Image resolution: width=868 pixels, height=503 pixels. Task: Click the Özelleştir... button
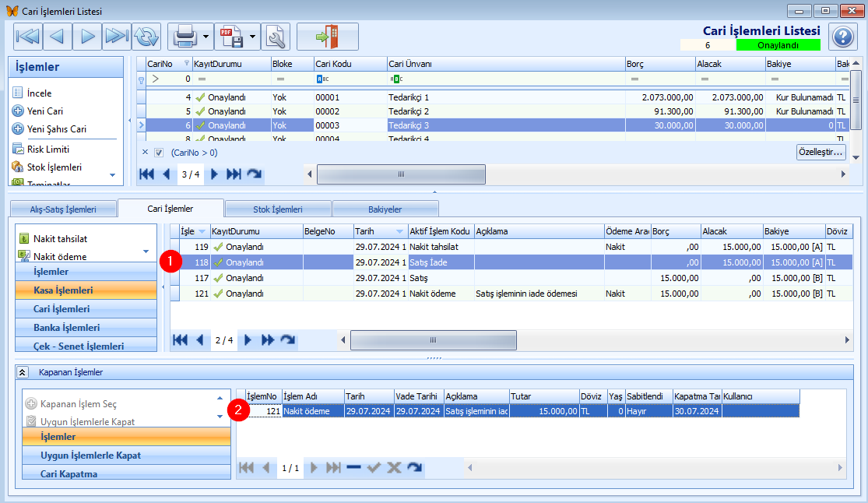[x=821, y=152]
